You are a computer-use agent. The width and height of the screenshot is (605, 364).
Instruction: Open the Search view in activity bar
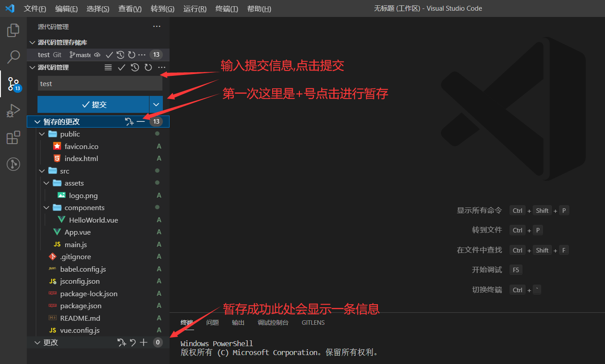(13, 57)
